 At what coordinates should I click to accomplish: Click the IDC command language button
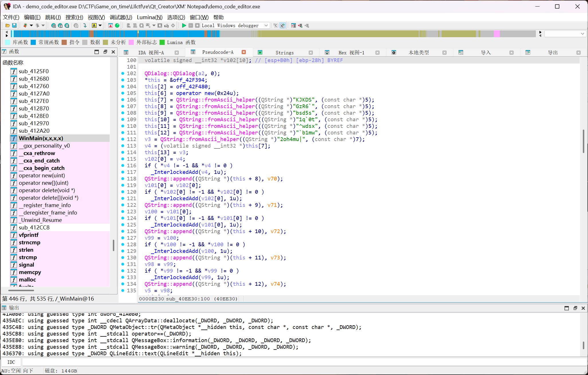click(x=11, y=362)
